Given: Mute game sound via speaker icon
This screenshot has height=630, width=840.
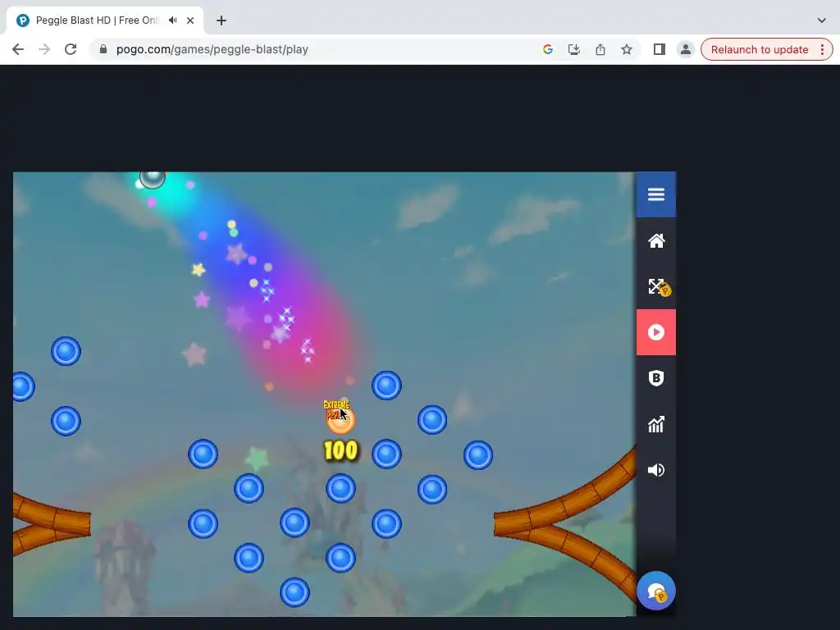Looking at the screenshot, I should tap(655, 470).
